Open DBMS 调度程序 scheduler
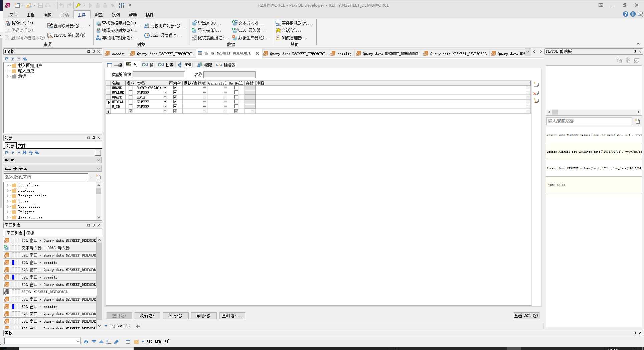This screenshot has height=350, width=644. [x=163, y=35]
